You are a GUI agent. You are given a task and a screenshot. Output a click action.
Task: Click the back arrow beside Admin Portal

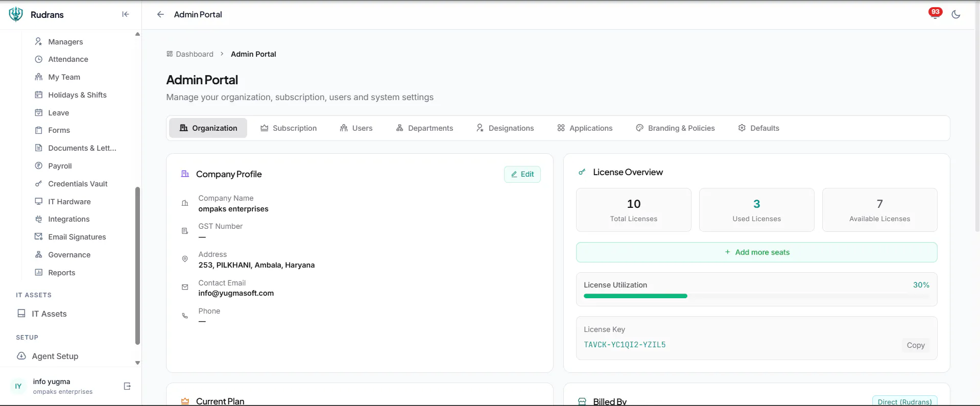160,14
